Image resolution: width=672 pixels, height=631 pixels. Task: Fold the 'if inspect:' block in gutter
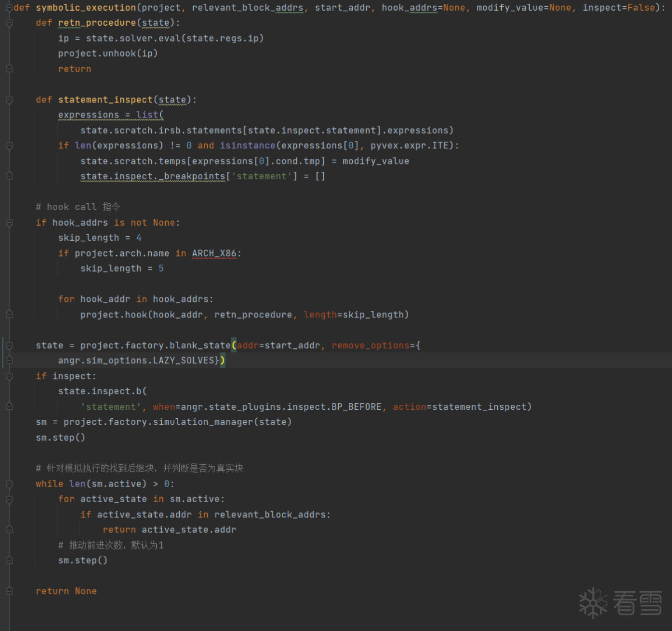coord(10,377)
